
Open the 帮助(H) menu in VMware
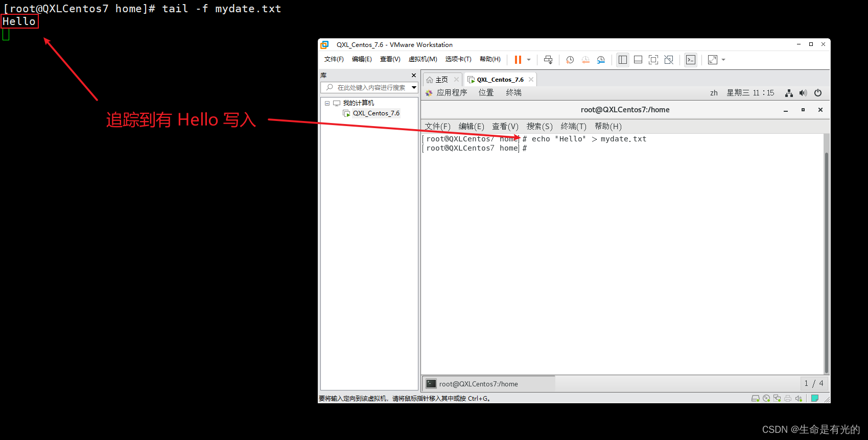[490, 59]
